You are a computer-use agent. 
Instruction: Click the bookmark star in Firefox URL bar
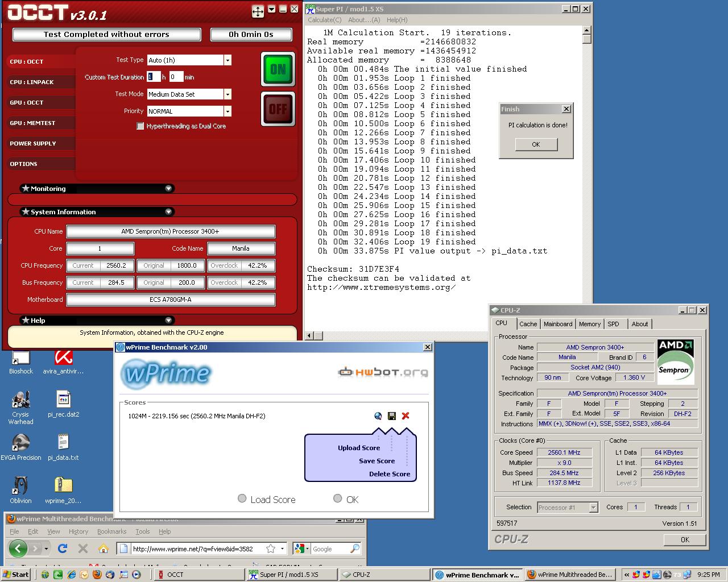point(271,548)
